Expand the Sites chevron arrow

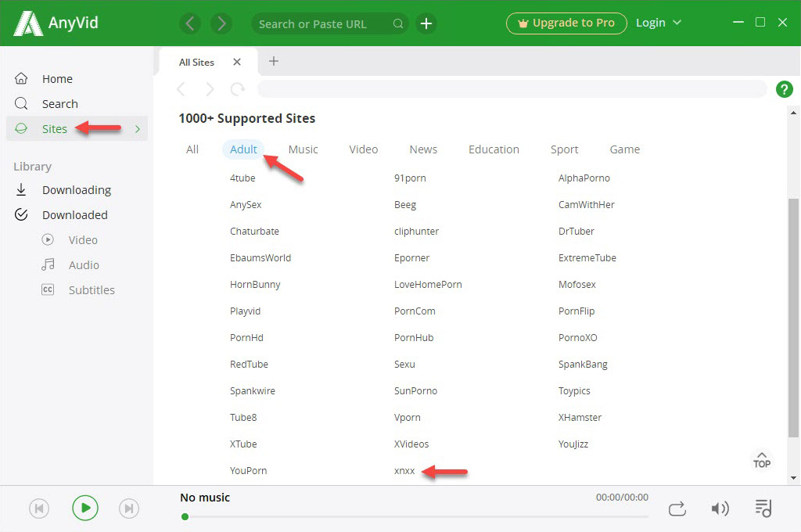click(x=138, y=129)
